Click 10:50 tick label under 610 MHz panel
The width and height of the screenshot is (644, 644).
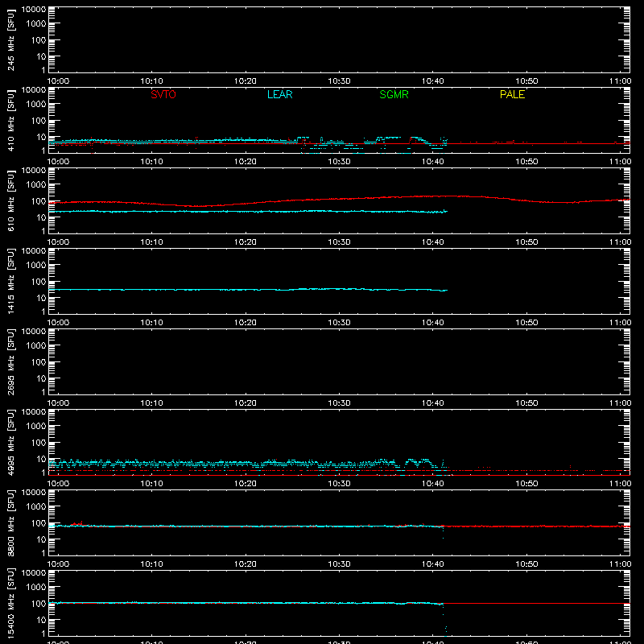[526, 242]
